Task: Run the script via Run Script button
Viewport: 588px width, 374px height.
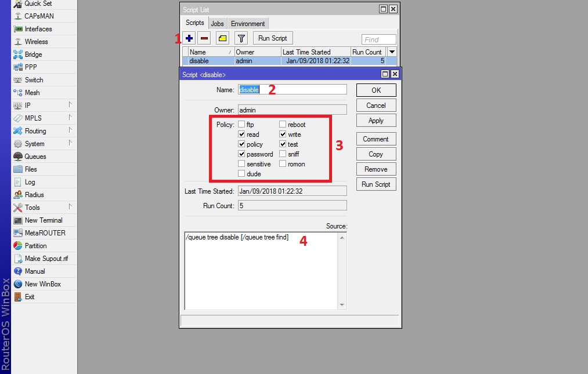Action: point(376,184)
